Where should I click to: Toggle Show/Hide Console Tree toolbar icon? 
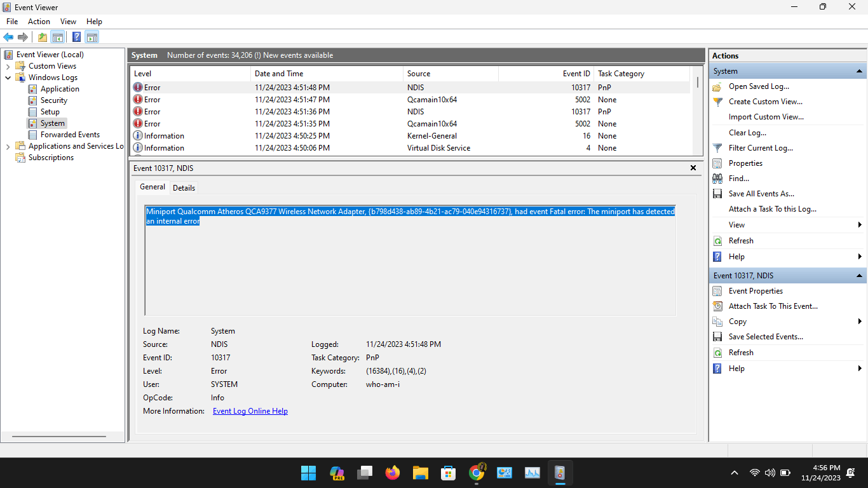click(57, 37)
